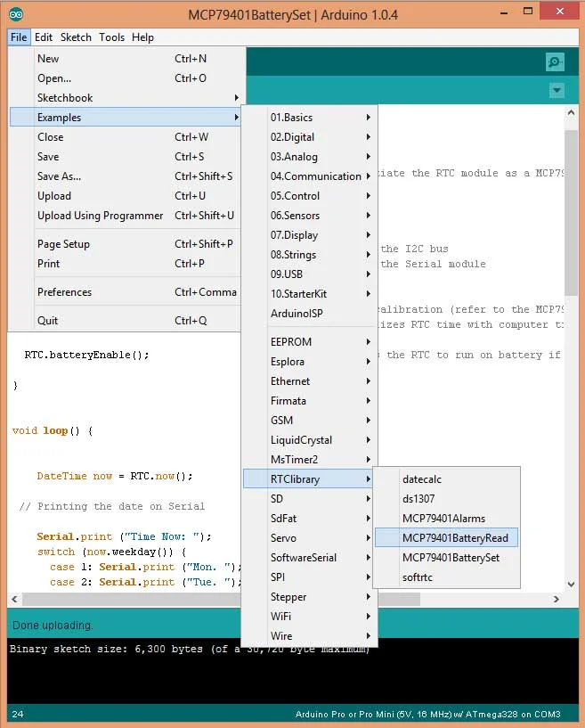Expand the Wire library examples

click(310, 635)
